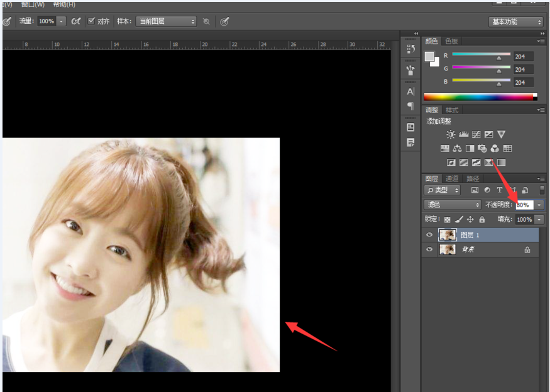Click the 不透明度 opacity input field

click(524, 205)
